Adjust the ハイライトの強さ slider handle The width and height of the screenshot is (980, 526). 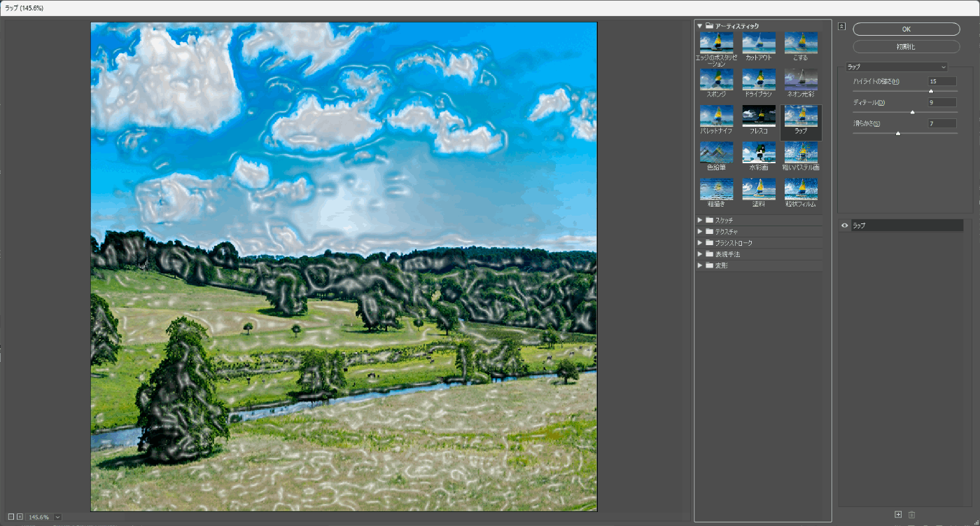[931, 91]
